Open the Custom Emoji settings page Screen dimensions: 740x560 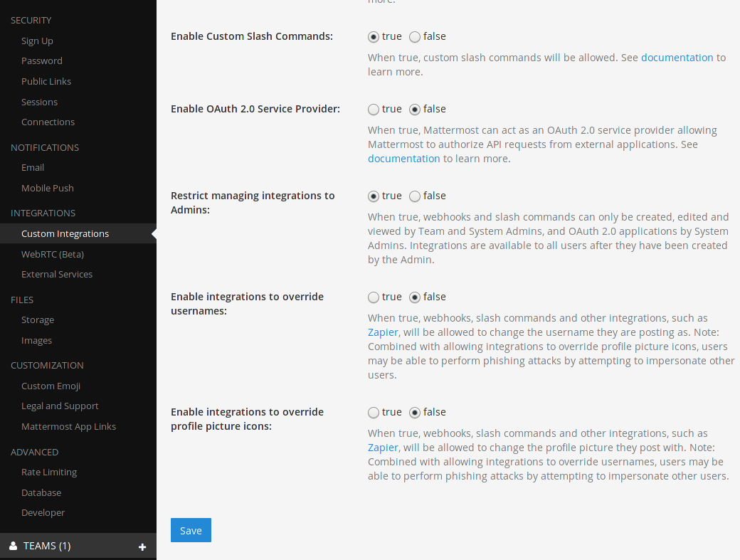pyautogui.click(x=51, y=386)
